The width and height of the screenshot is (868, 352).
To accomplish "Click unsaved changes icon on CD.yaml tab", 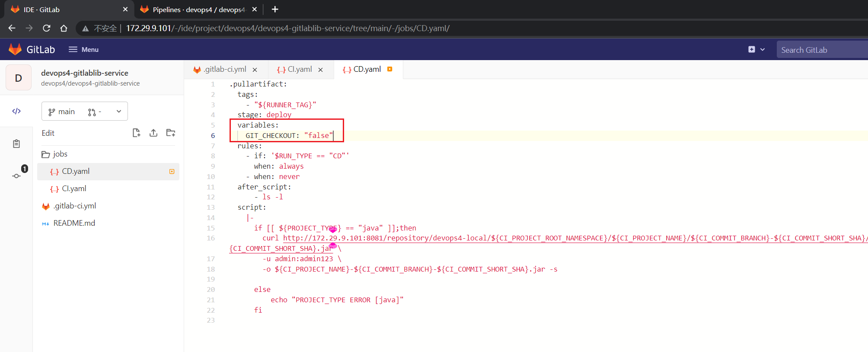I will click(389, 69).
